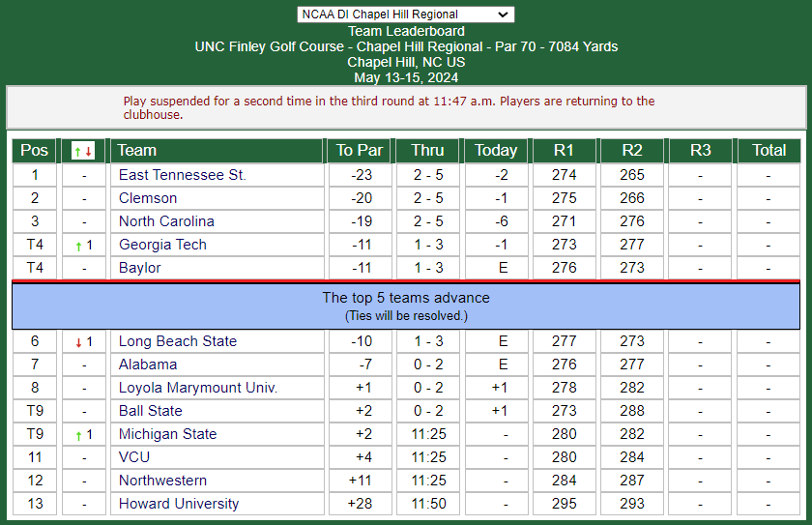The height and width of the screenshot is (525, 812).
Task: Click Long Beach State's red down-arrow indicator
Action: click(78, 342)
